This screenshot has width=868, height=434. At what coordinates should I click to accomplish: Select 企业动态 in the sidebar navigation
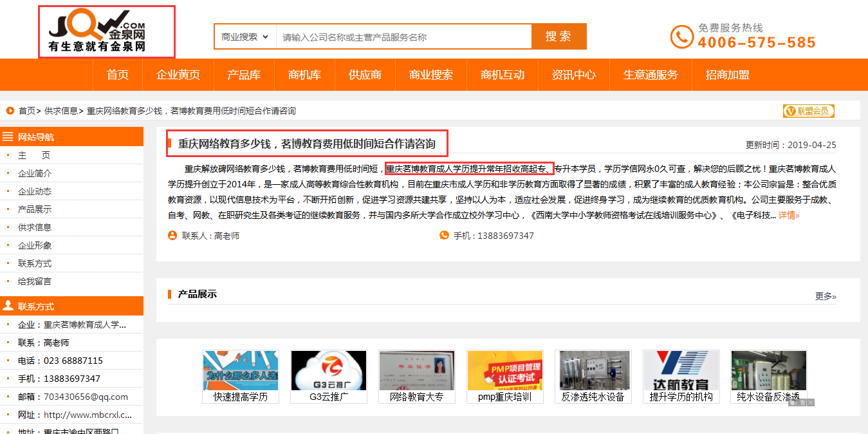[35, 191]
